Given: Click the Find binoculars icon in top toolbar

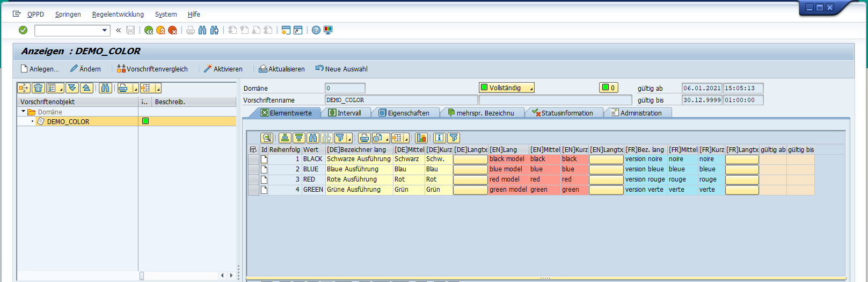Looking at the screenshot, I should (202, 30).
